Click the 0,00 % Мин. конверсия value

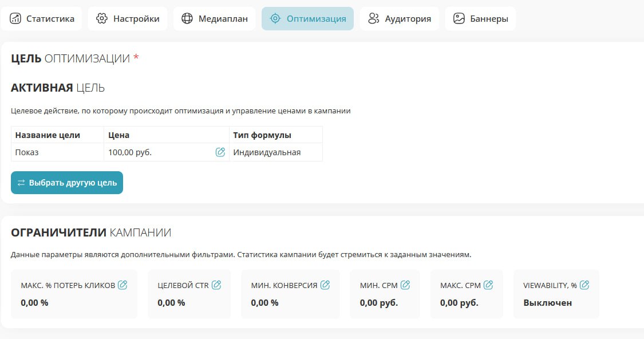[x=265, y=303]
